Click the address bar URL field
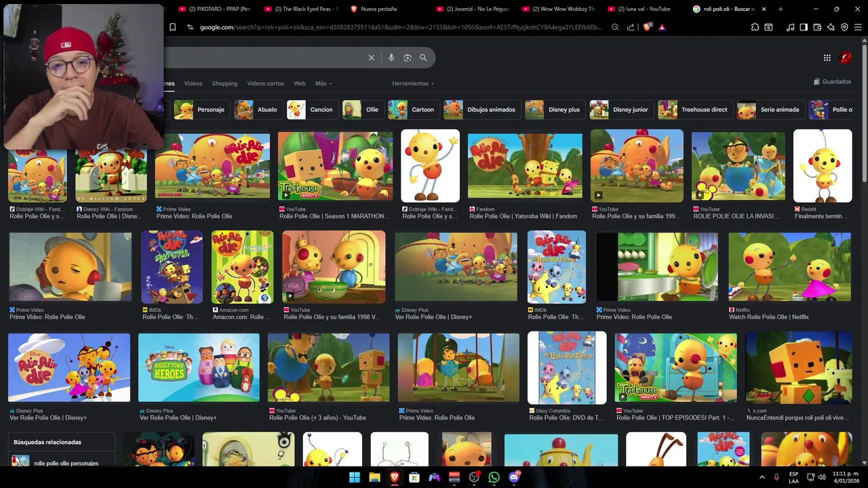Screen dimensions: 868x488 (400, 27)
